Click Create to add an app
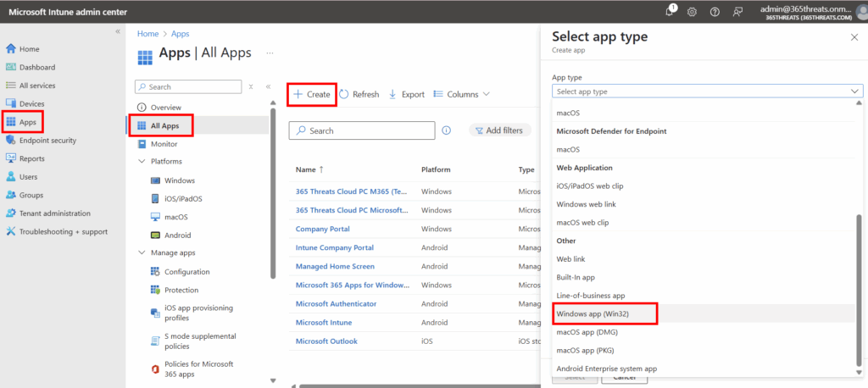868x388 pixels. coord(312,95)
